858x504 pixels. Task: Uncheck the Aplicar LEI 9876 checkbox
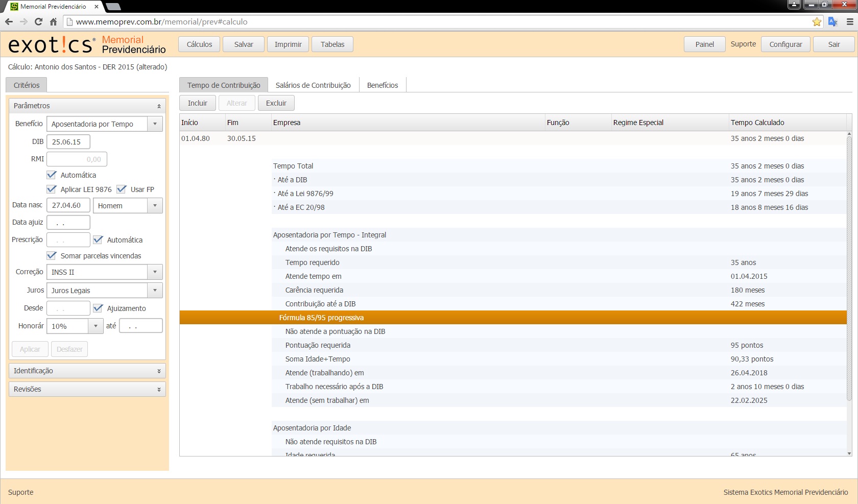[x=52, y=189]
